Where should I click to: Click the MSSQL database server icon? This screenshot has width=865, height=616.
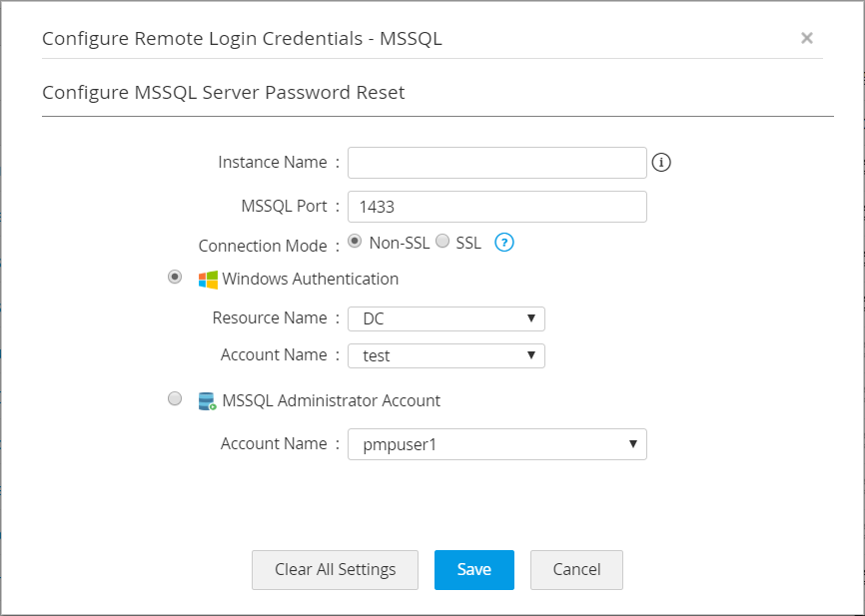coord(208,401)
